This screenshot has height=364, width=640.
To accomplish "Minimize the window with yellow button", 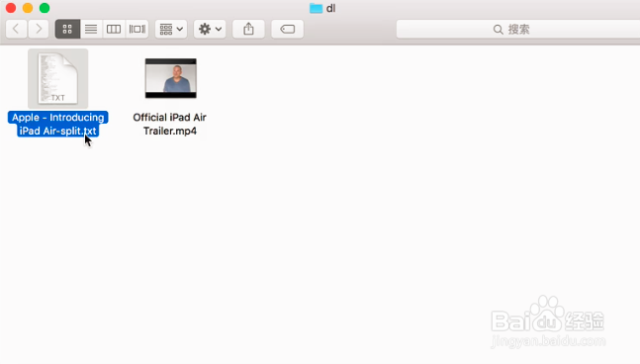I will (x=28, y=8).
